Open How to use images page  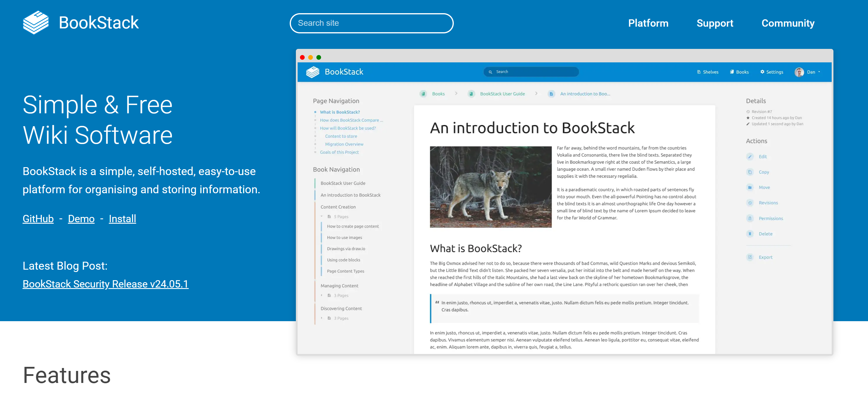345,237
